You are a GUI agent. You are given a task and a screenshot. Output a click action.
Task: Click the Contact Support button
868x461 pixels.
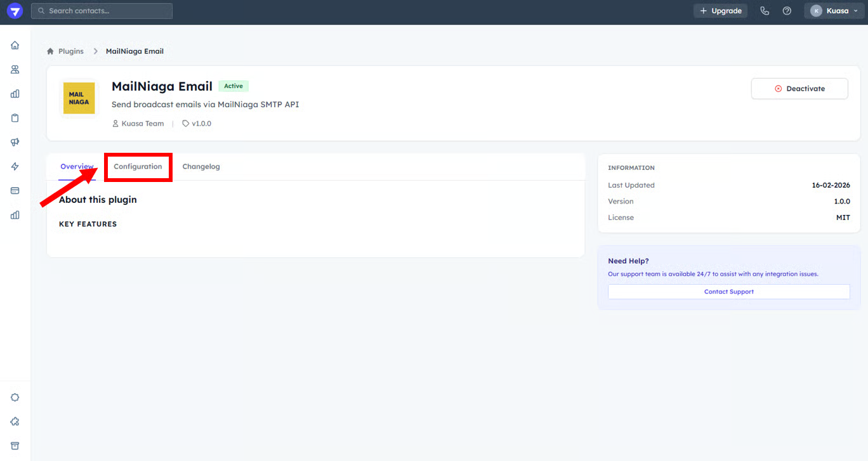pyautogui.click(x=728, y=292)
